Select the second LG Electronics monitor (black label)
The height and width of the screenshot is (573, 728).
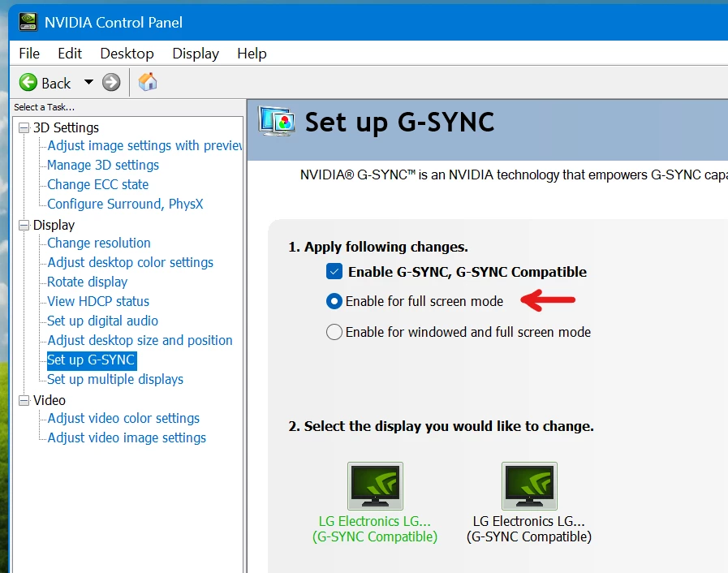[x=529, y=485]
